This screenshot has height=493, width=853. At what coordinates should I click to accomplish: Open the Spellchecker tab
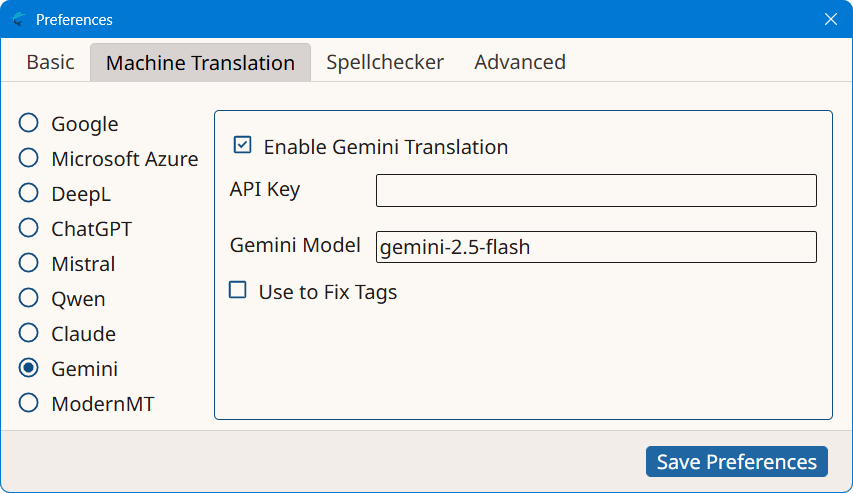click(x=385, y=62)
